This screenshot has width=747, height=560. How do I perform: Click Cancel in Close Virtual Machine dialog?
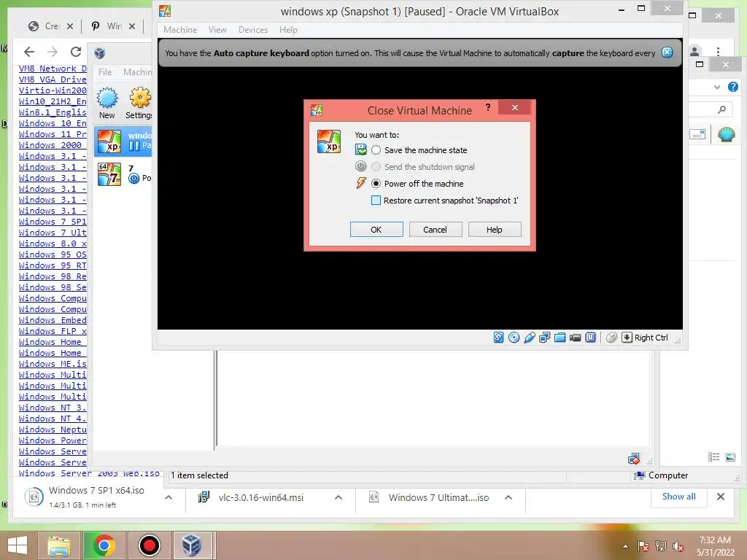coord(435,230)
